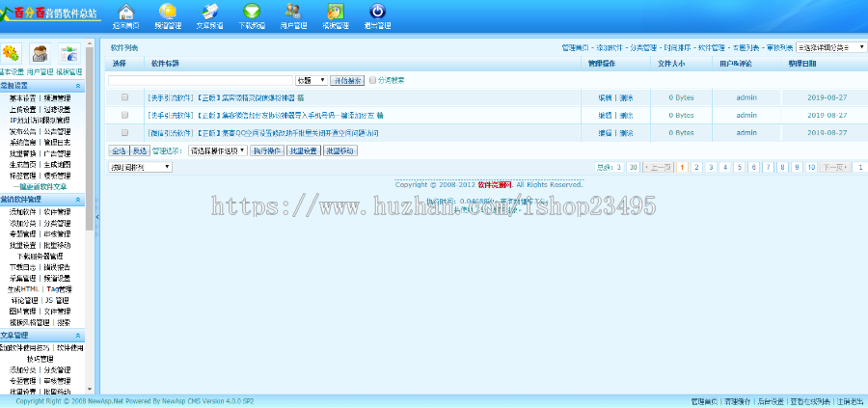The width and height of the screenshot is (868, 408).
Task: Collapse the 文章管理 sidebar section
Action: 78,336
